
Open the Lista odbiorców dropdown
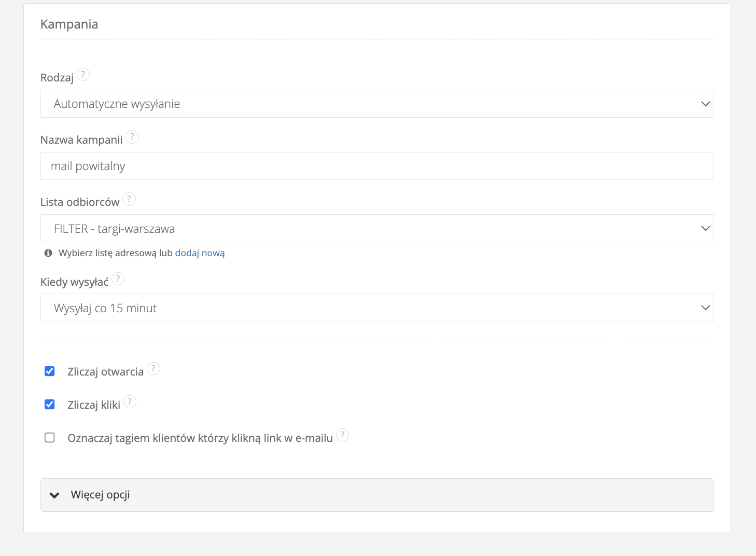(x=377, y=228)
